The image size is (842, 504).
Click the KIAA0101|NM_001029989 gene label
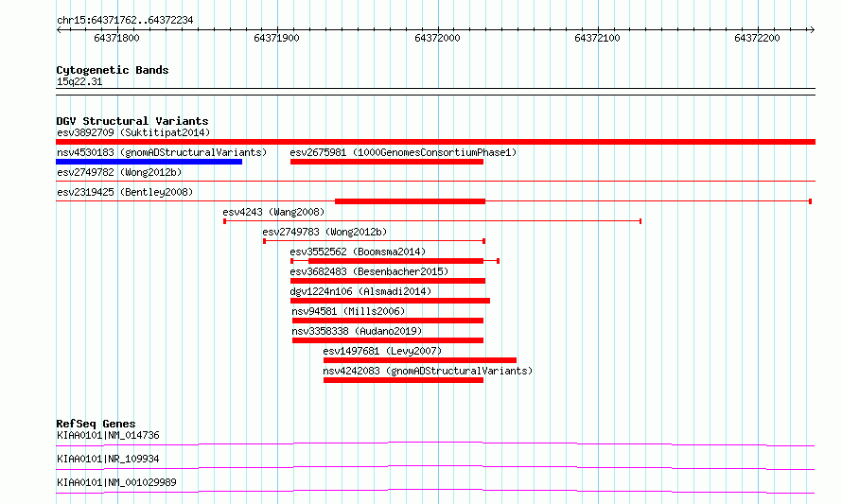(116, 482)
